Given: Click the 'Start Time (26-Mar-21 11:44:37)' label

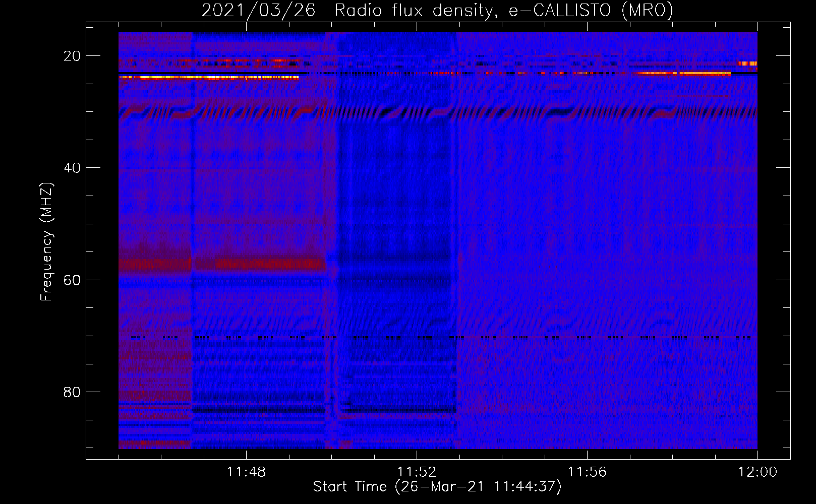Looking at the screenshot, I should pyautogui.click(x=437, y=487).
